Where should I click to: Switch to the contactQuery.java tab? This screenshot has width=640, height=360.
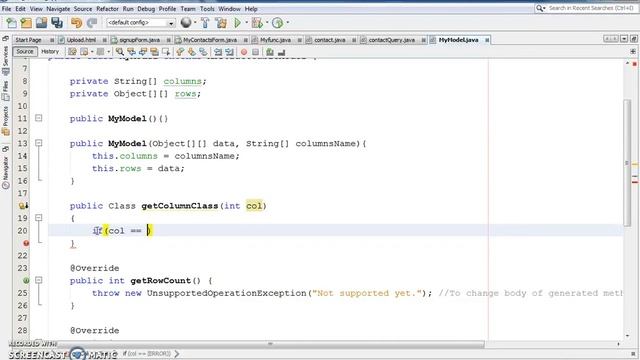click(391, 40)
